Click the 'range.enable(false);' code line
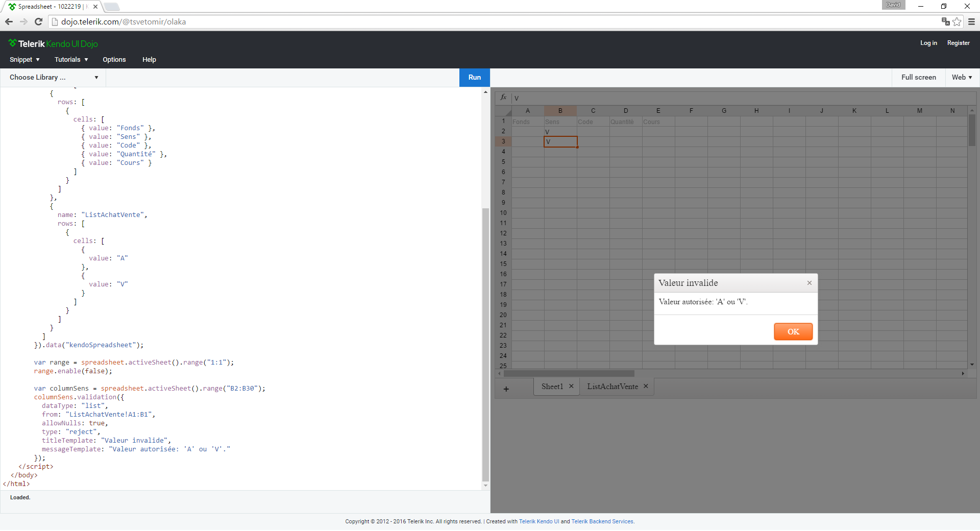980x531 pixels. click(73, 371)
